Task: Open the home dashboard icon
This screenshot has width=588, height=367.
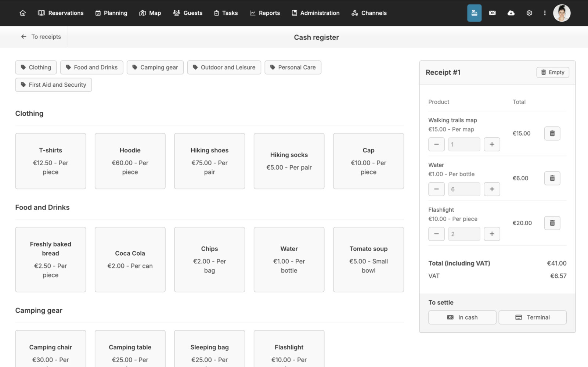Action: pyautogui.click(x=23, y=13)
